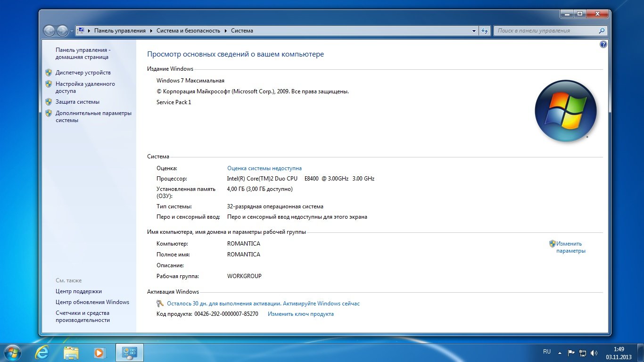Open "Центр обновления Windows" link
Image resolution: width=644 pixels, height=362 pixels.
pos(92,302)
